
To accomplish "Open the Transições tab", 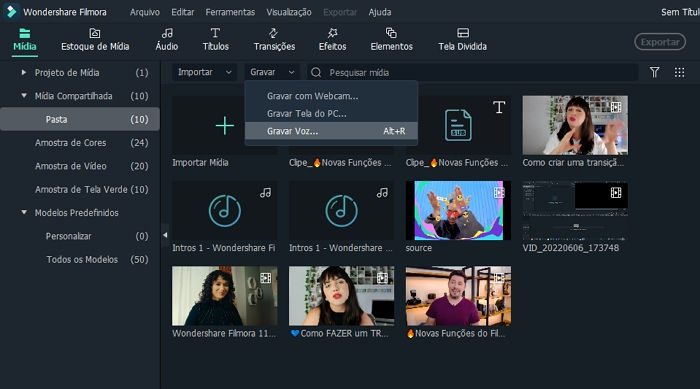I will (x=274, y=40).
